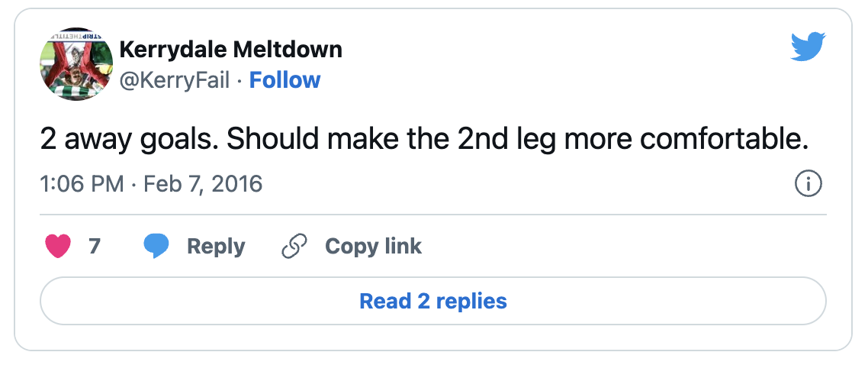Open the 1:06 PM Feb 7, 2016 timestamp

click(x=150, y=184)
